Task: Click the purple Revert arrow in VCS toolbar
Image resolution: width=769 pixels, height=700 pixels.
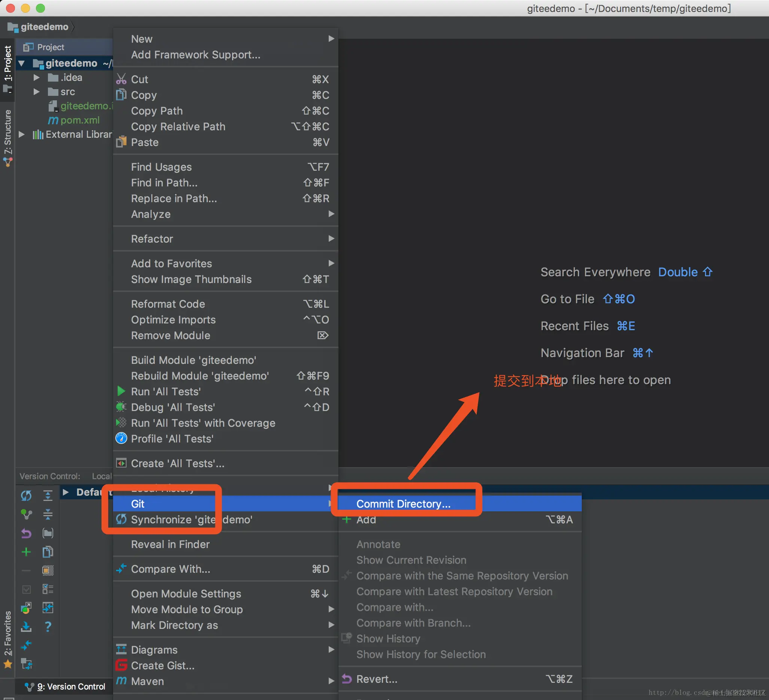Action: (x=26, y=533)
